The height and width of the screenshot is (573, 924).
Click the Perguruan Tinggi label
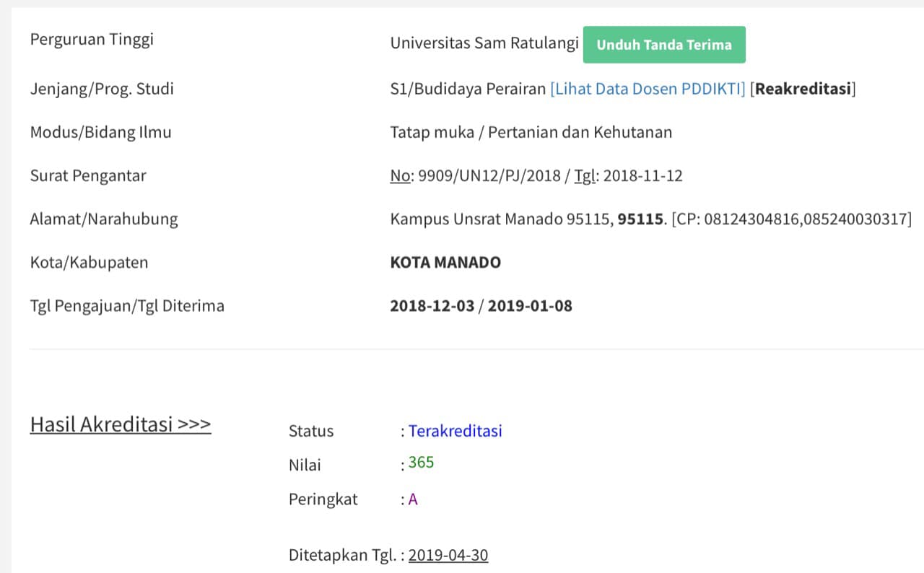92,40
